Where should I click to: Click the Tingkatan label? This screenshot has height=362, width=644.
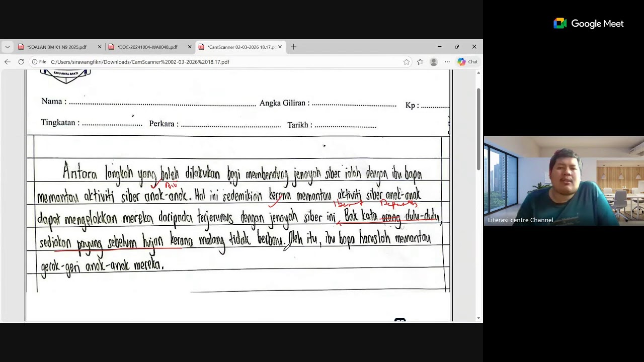click(x=60, y=123)
